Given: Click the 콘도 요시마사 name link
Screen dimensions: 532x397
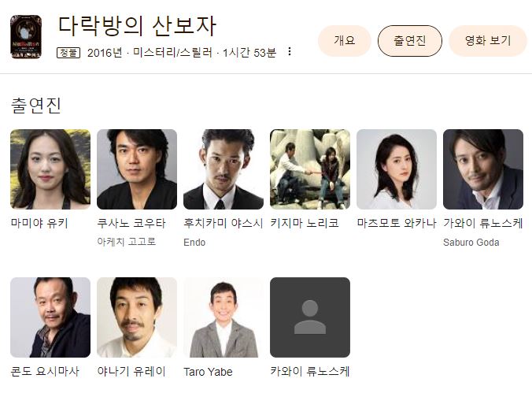Looking at the screenshot, I should click(45, 371).
